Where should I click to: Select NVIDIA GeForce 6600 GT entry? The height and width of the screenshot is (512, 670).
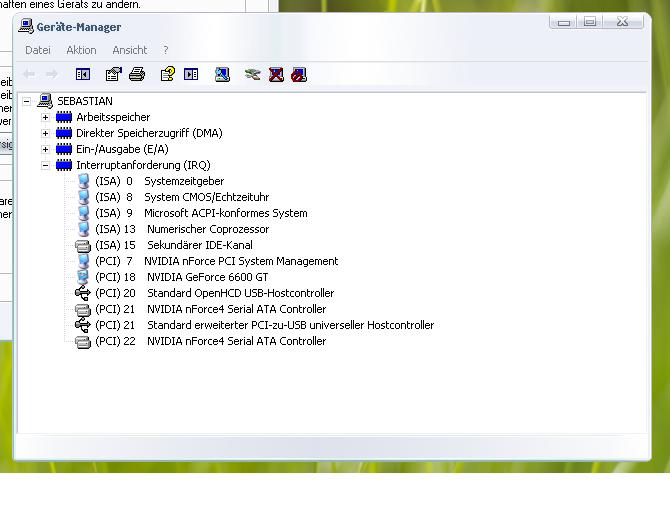[x=182, y=277]
